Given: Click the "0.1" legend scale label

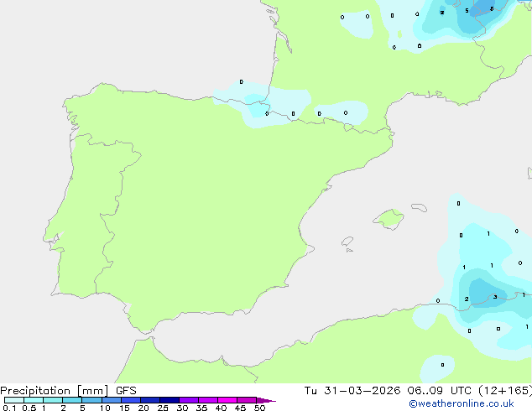Looking at the screenshot, I should coord(9,408).
